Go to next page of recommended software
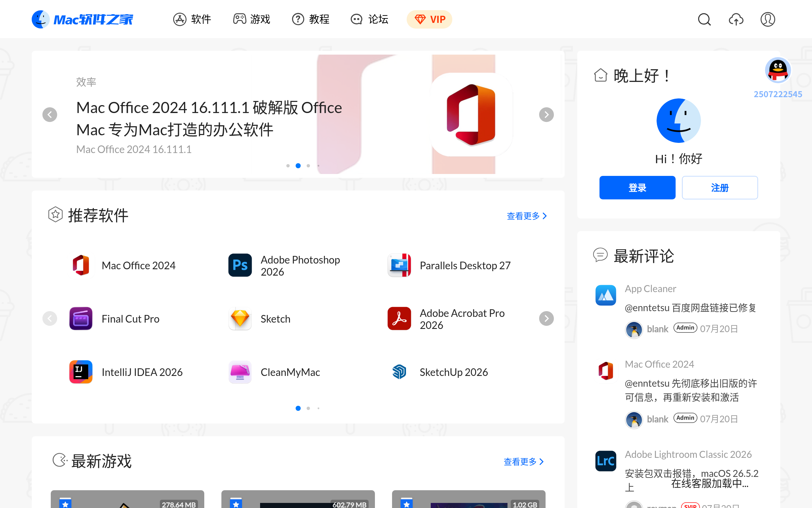 [x=546, y=318]
